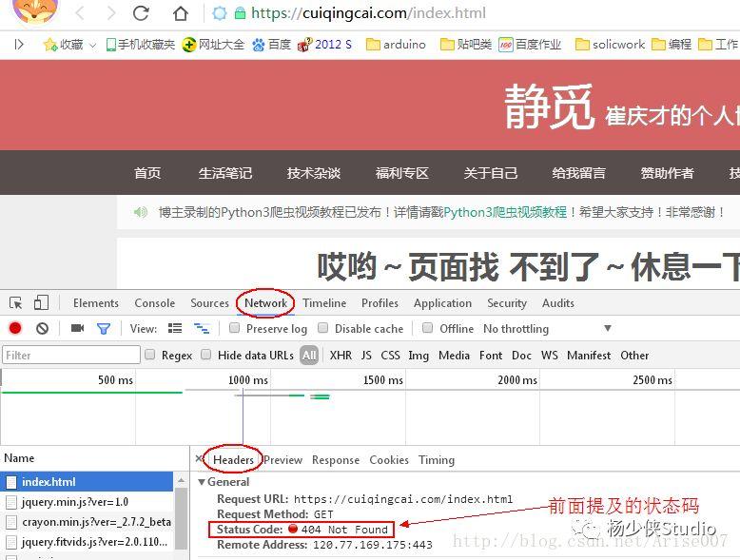
Task: Expand the 收藏 bookmarks dropdown arrow
Action: [93, 46]
